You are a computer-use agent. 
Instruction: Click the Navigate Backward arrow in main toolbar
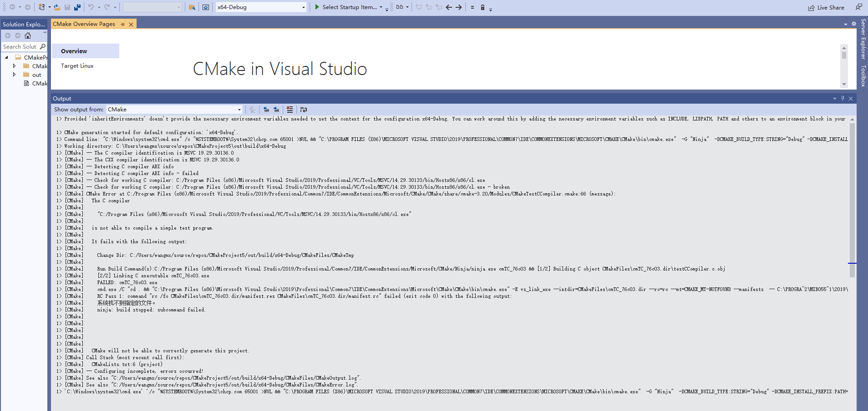pos(12,7)
